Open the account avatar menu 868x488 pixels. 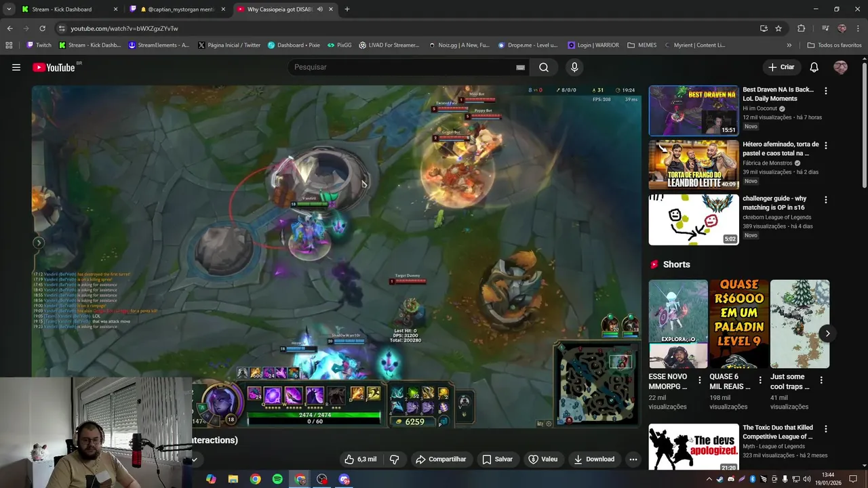(840, 67)
